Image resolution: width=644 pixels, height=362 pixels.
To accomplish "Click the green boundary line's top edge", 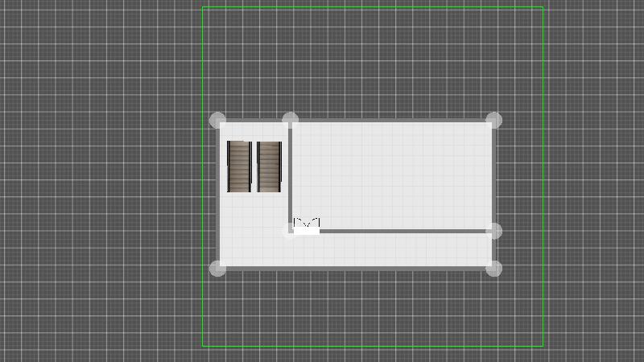I will (x=370, y=7).
